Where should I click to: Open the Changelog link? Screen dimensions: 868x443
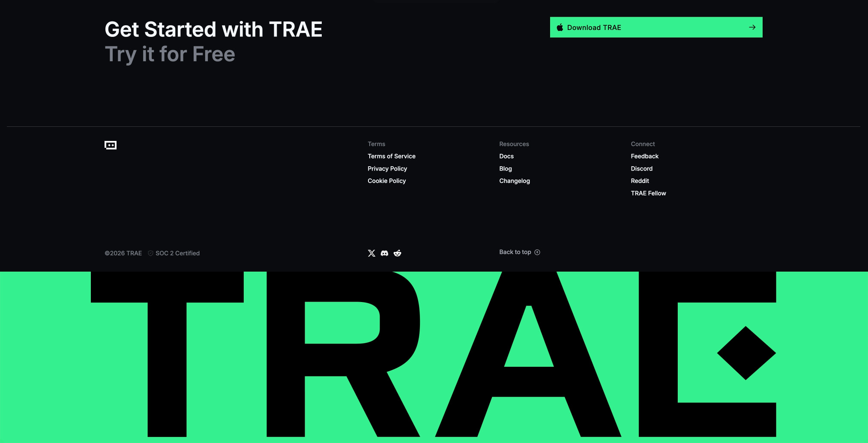click(x=515, y=181)
